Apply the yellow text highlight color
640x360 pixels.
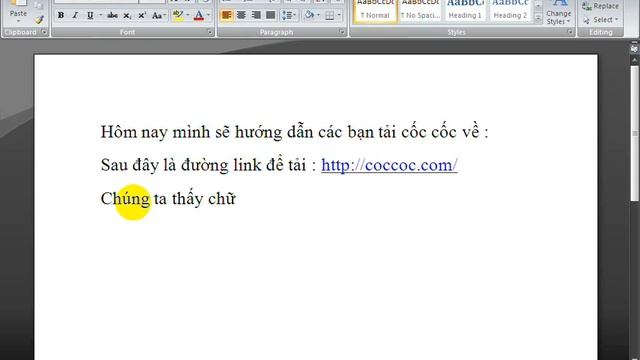tap(178, 16)
